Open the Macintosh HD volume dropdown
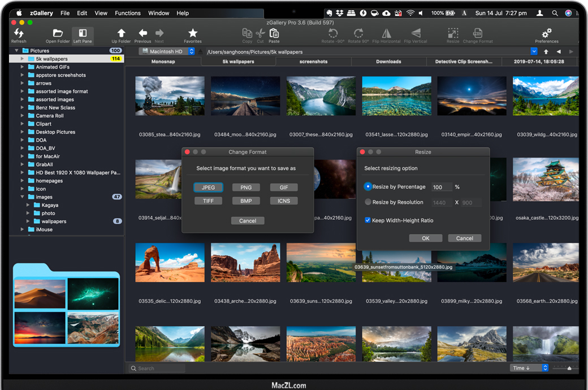The height and width of the screenshot is (390, 588). coord(167,51)
